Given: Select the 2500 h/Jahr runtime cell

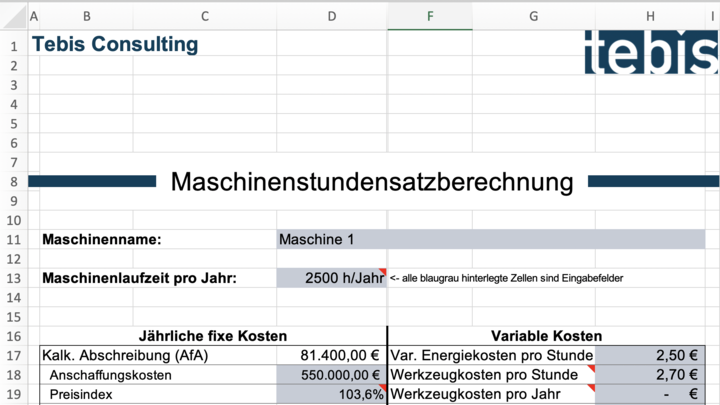Looking at the screenshot, I should pyautogui.click(x=331, y=278).
